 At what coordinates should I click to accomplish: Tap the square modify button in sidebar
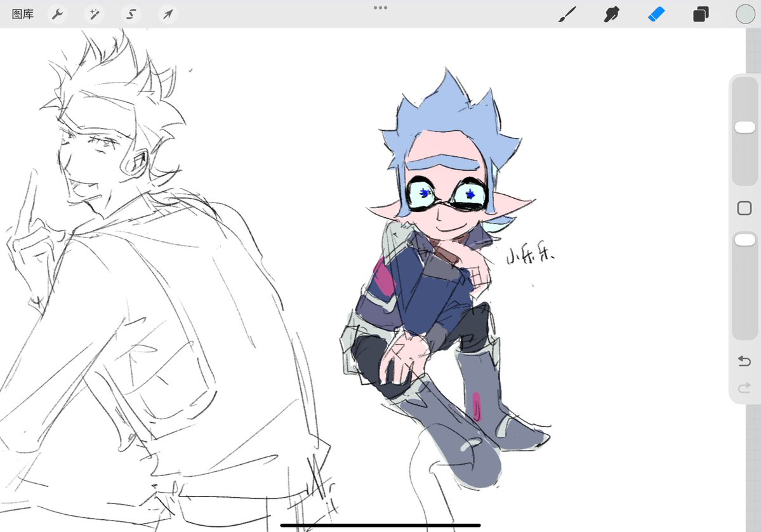tap(744, 208)
